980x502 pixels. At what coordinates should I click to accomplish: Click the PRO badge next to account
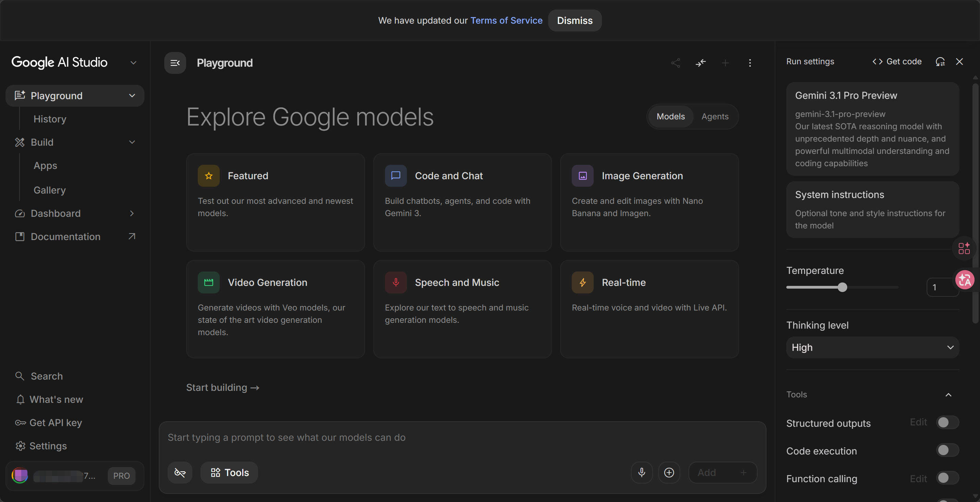(121, 476)
